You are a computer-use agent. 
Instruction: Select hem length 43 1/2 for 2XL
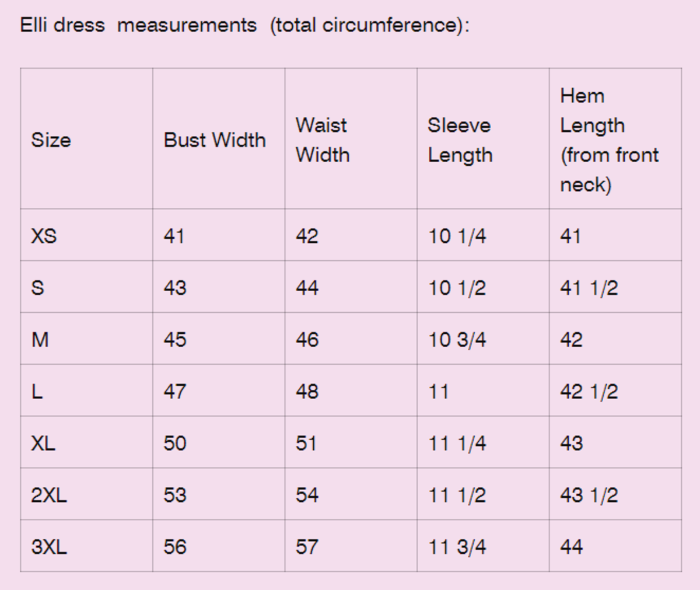tap(589, 495)
